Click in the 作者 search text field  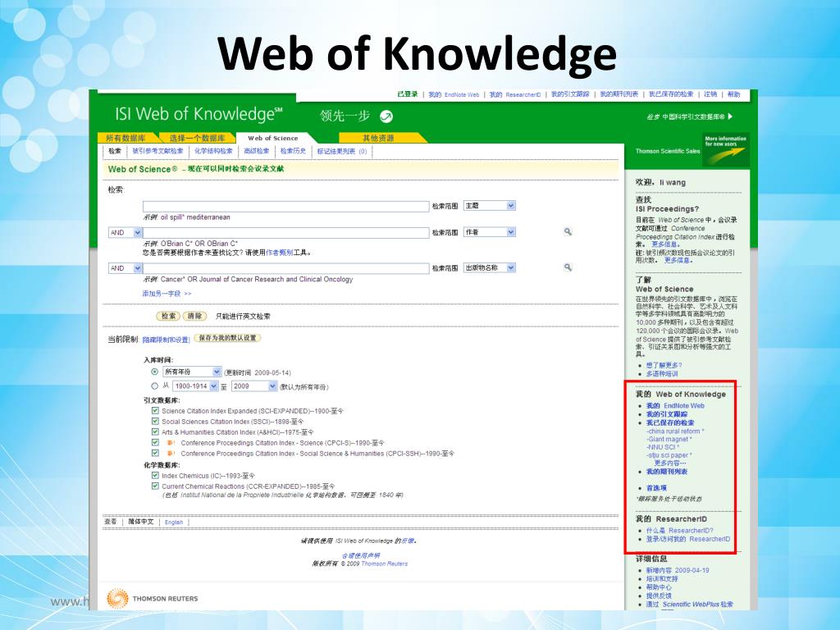pos(285,232)
